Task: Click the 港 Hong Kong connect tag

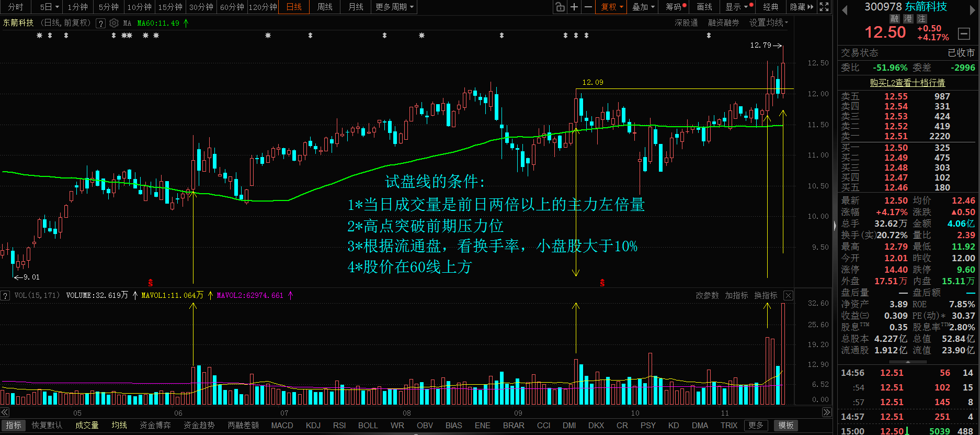Action: (x=908, y=19)
